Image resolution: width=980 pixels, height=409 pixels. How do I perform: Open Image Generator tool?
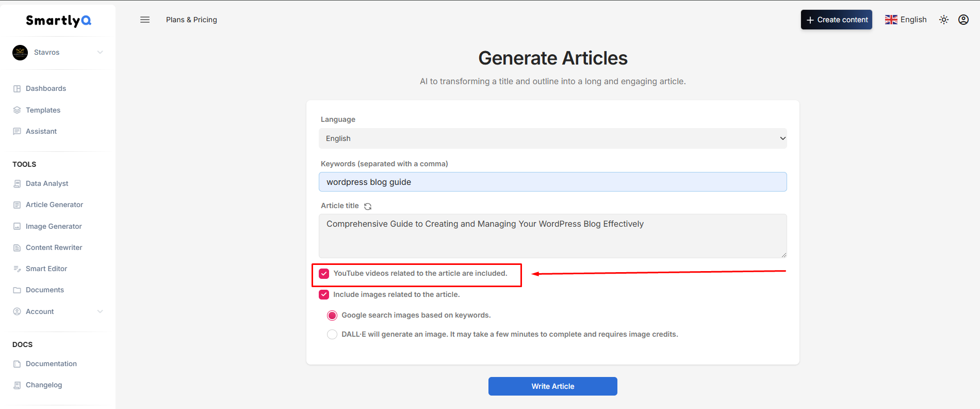pyautogui.click(x=54, y=226)
